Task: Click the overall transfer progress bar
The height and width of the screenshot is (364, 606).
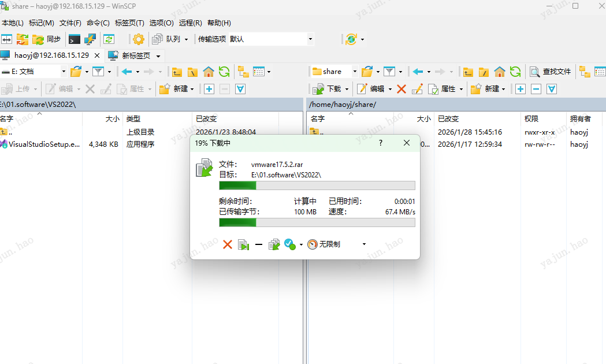Action: 317,222
